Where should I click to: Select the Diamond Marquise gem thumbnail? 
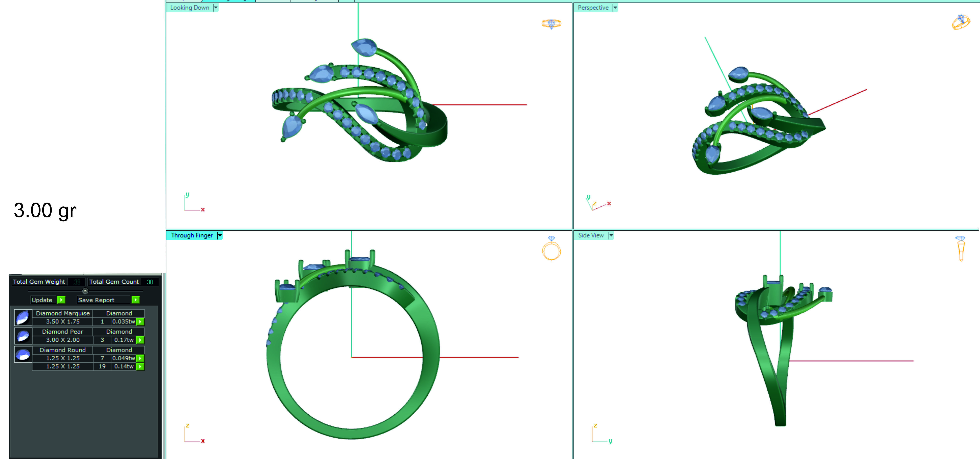coord(23,317)
